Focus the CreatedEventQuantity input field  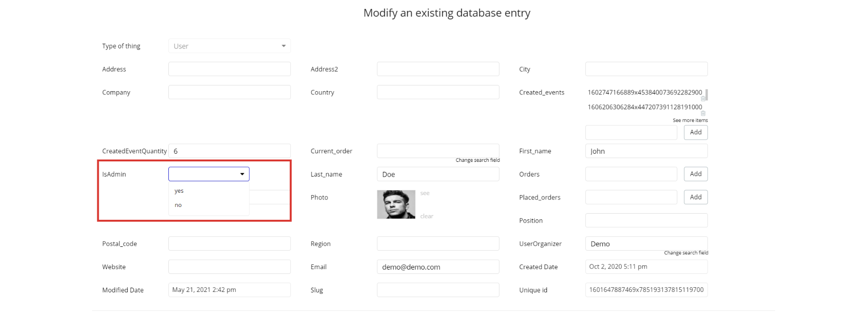[x=230, y=151]
